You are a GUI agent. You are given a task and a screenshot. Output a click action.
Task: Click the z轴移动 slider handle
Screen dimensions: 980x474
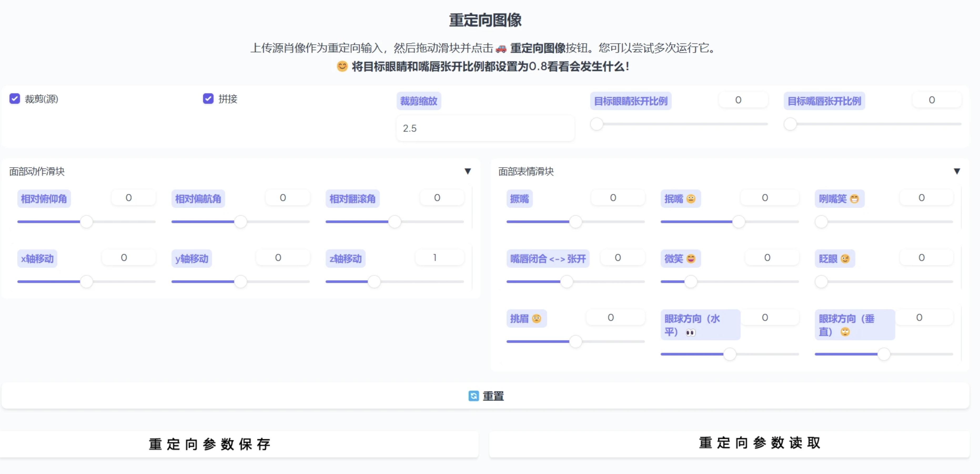374,282
